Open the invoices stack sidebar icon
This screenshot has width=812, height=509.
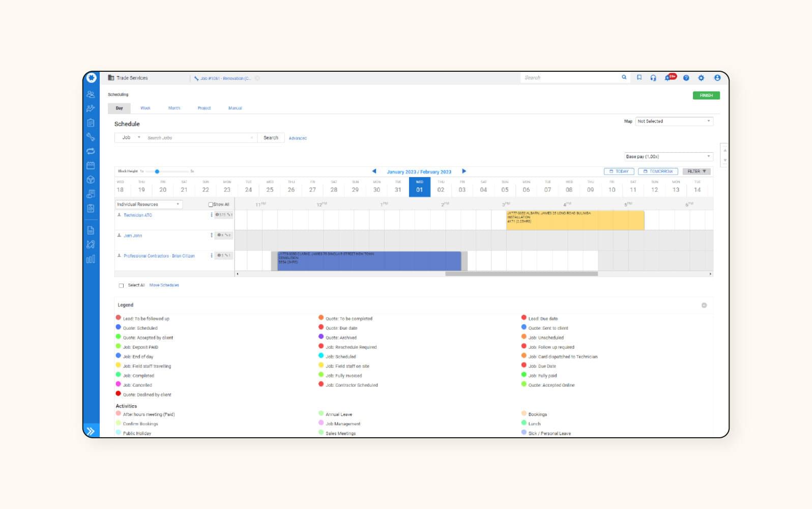coord(91,194)
